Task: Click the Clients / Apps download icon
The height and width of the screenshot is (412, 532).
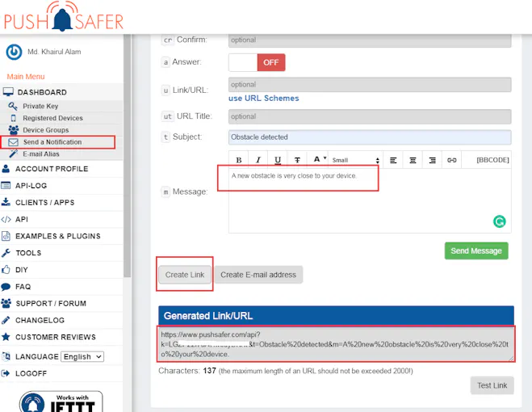Action: tap(6, 202)
